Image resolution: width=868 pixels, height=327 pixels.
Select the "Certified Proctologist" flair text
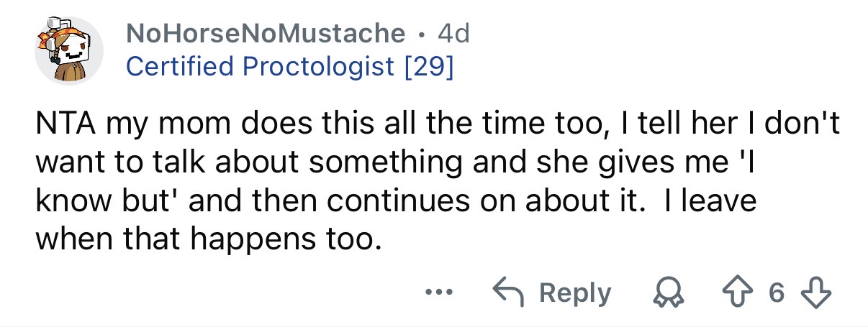260,67
